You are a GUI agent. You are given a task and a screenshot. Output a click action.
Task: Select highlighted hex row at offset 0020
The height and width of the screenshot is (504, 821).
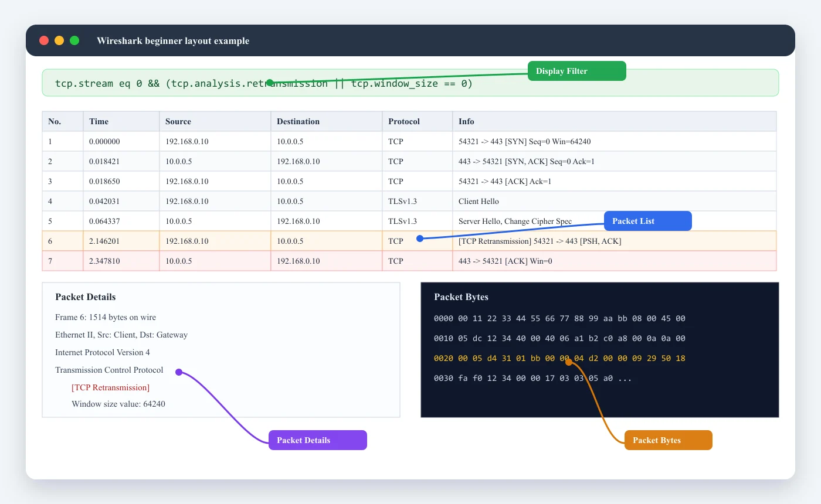point(559,358)
